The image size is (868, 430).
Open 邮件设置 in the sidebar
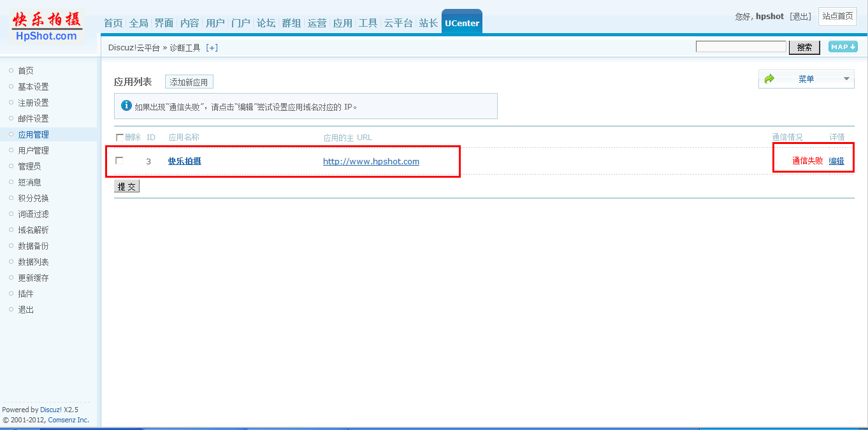[x=33, y=118]
